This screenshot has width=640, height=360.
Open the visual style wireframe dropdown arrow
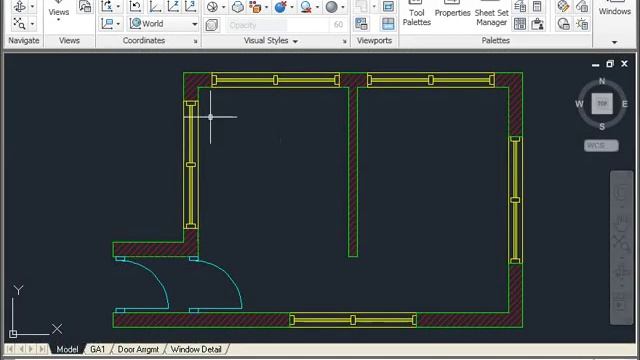tap(223, 7)
